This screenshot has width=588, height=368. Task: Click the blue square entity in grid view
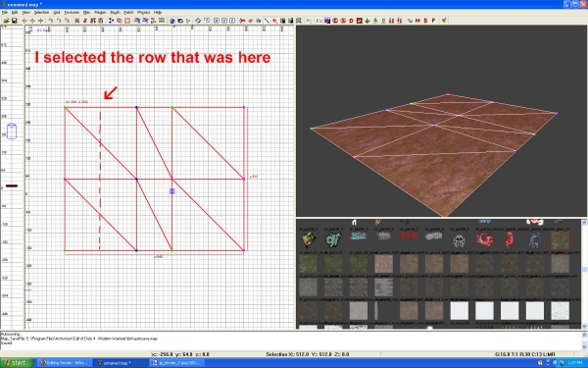[172, 191]
